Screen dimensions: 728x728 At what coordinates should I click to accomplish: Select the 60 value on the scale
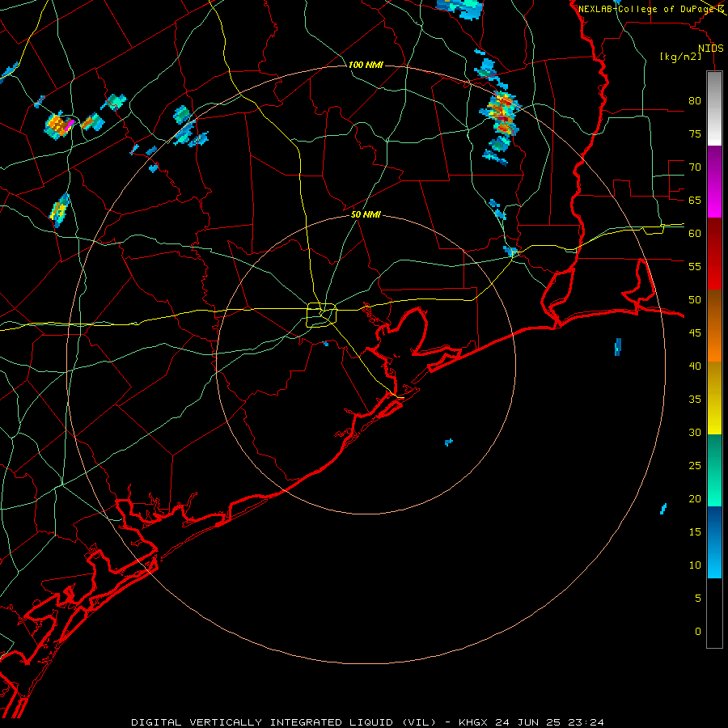pyautogui.click(x=695, y=234)
